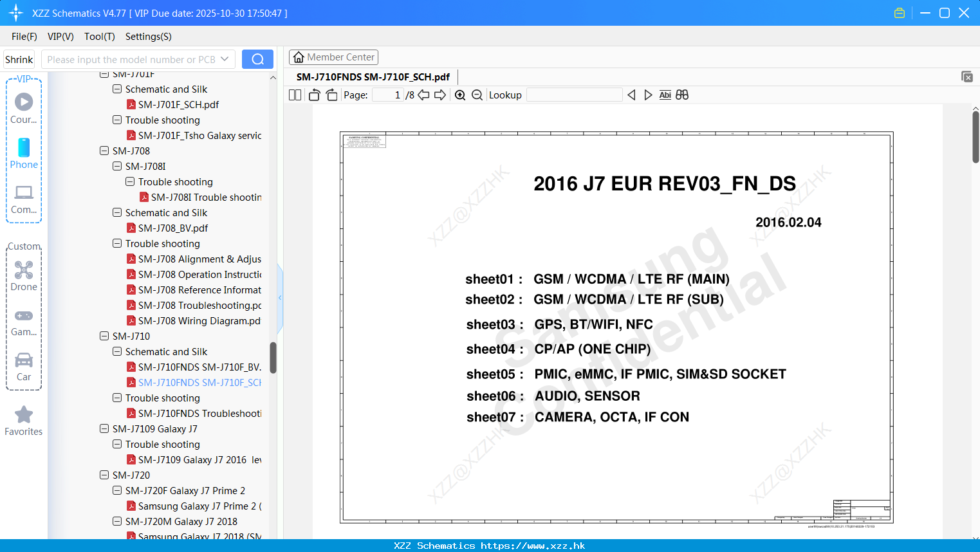980x552 pixels.
Task: Toggle the Abi whole-word match icon
Action: 665,95
